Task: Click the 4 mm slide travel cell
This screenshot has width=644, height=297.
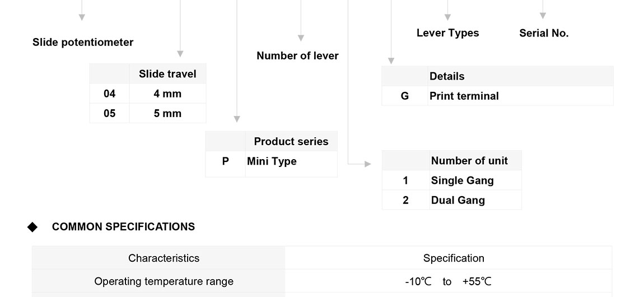Action: tap(167, 94)
